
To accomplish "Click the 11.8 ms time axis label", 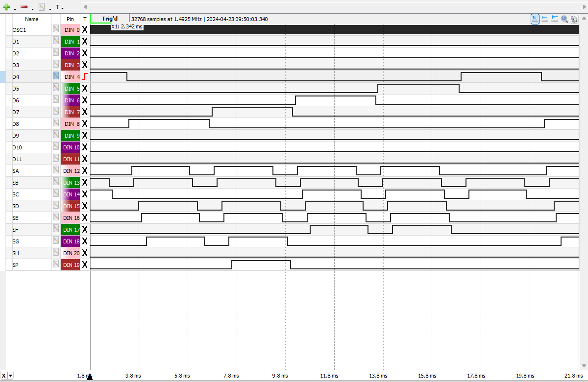I will coord(329,376).
